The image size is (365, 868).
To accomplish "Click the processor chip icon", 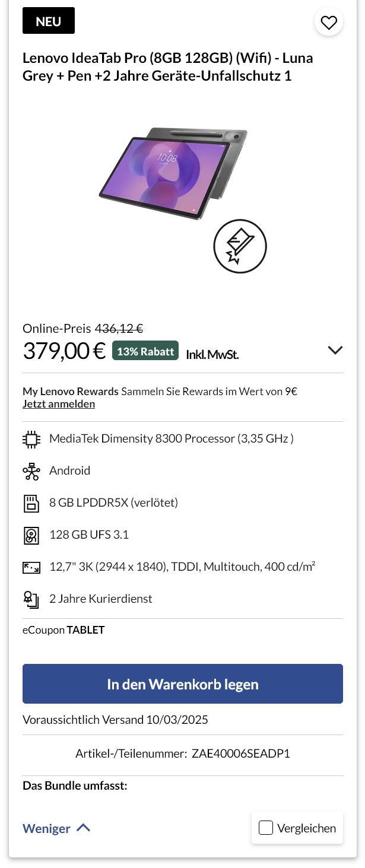I will (31, 439).
